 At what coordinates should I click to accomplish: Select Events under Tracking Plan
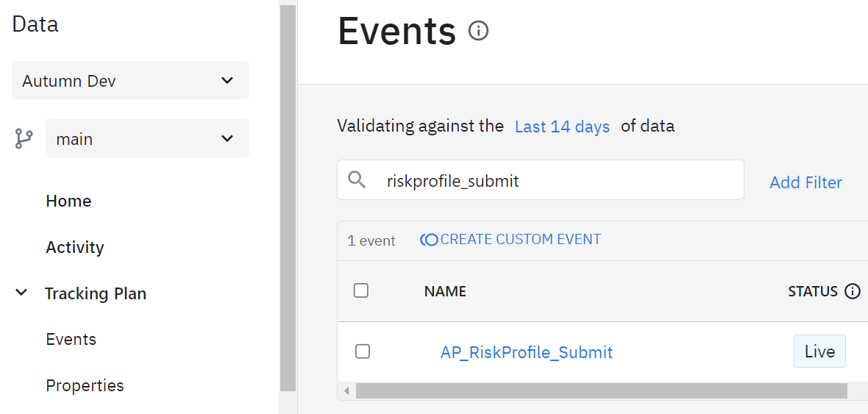[x=71, y=339]
